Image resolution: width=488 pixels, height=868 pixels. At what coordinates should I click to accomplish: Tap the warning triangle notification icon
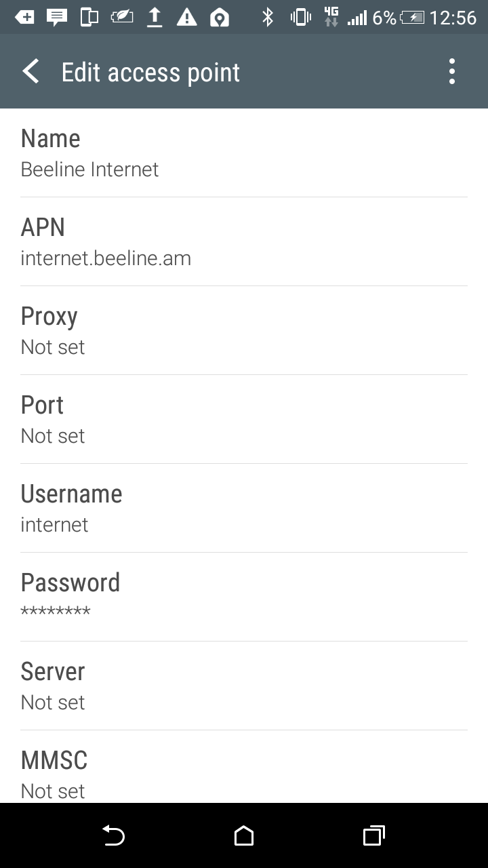(186, 17)
